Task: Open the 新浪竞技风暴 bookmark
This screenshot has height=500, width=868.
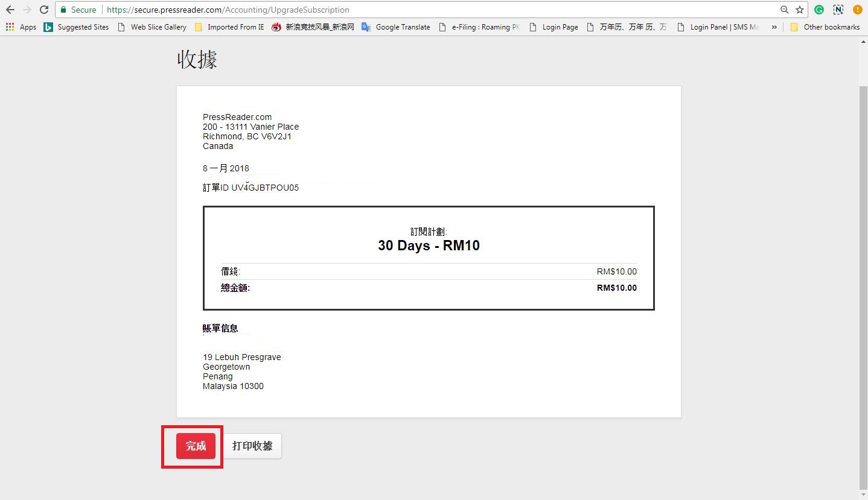Action: [313, 27]
